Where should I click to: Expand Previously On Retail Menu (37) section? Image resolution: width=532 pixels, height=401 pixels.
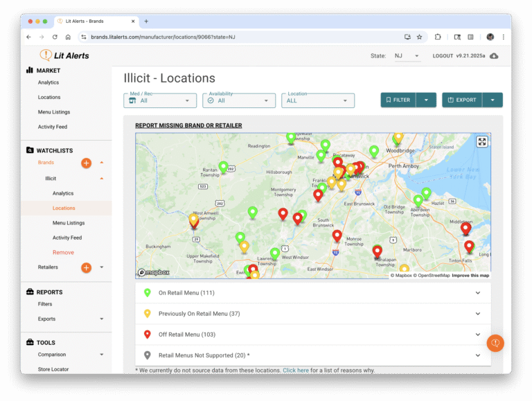click(312, 314)
